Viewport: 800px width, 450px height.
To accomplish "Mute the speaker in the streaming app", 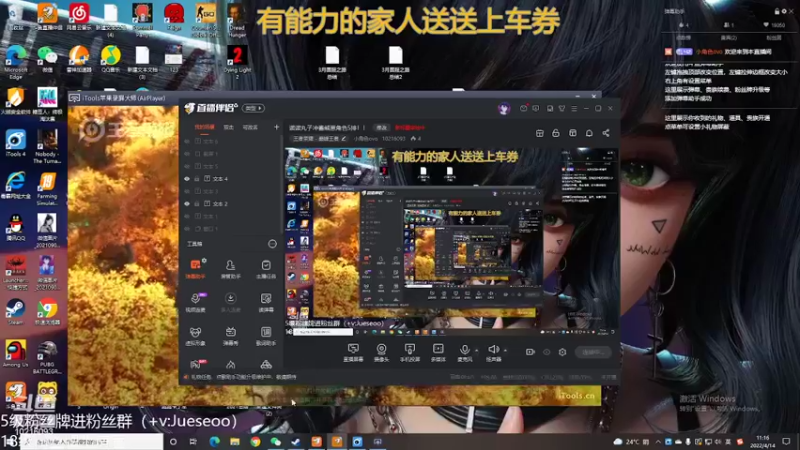I will pos(493,352).
